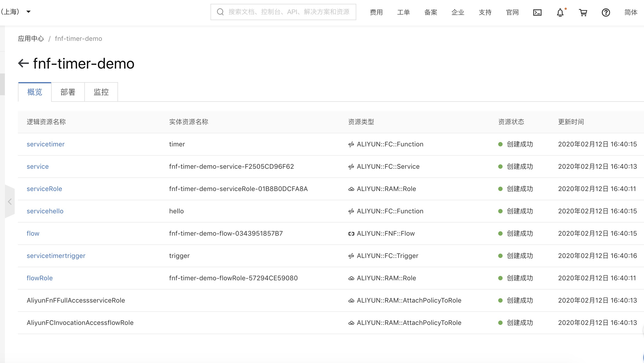Click the green status dot in the servicetimertrigger row
Viewport: 644px width, 363px height.
coord(500,256)
